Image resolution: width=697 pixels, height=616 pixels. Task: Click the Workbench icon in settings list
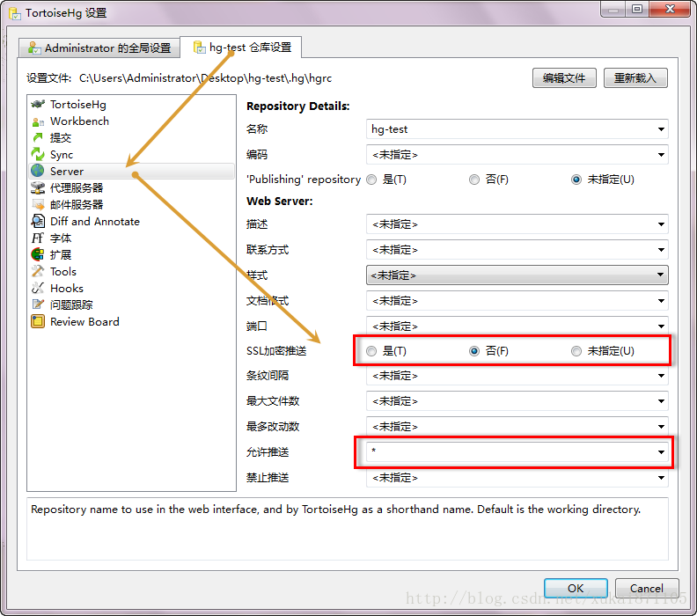(x=38, y=121)
